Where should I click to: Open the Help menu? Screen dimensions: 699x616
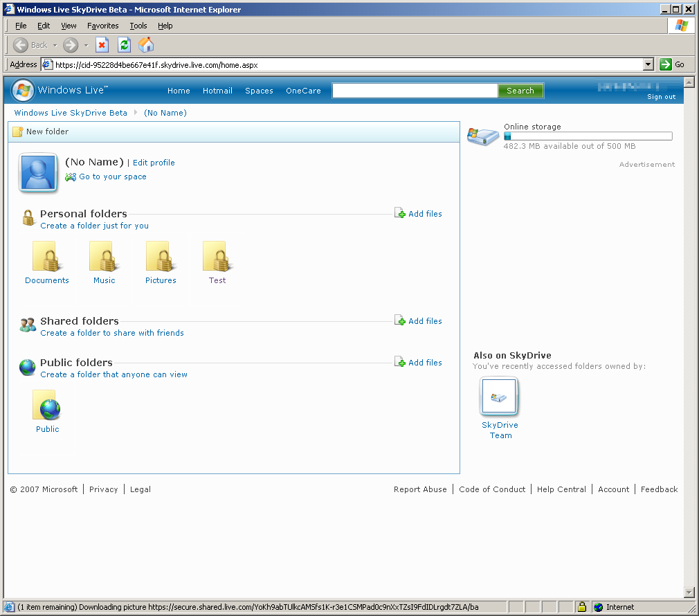(x=165, y=26)
